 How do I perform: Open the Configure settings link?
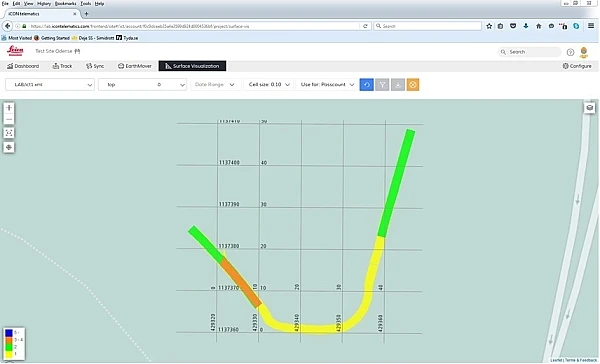click(577, 66)
